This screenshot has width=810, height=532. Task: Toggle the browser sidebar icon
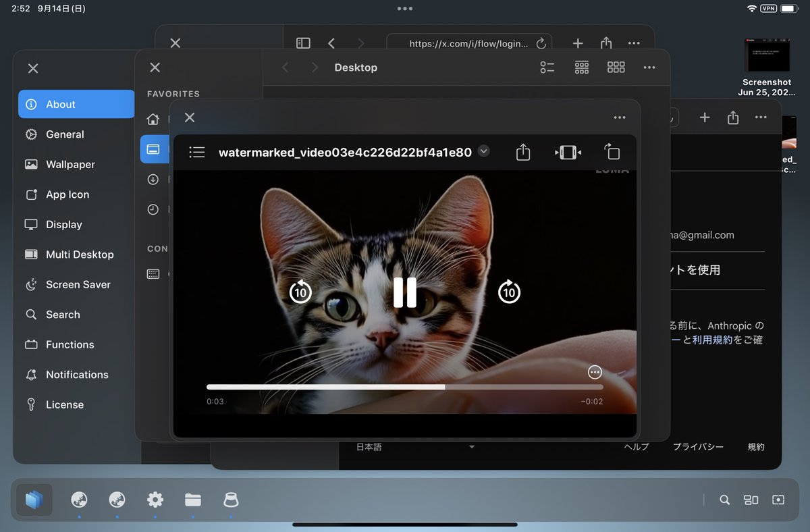coord(303,43)
